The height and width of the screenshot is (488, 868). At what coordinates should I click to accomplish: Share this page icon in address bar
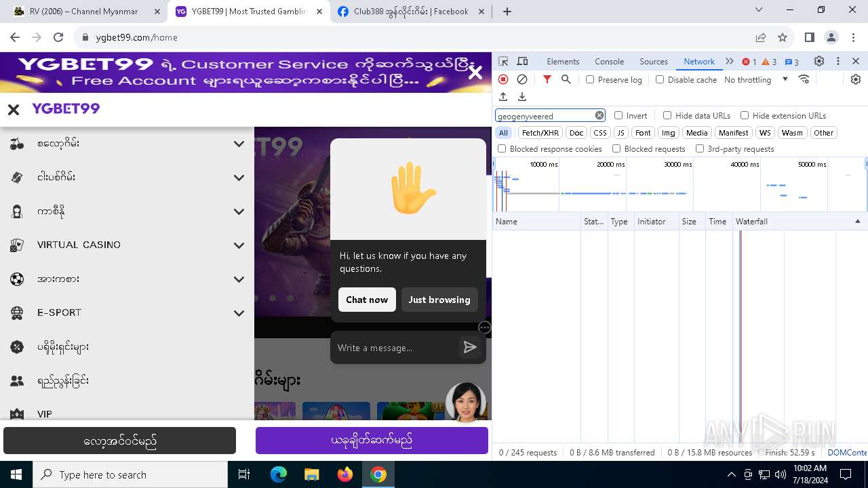click(x=761, y=37)
